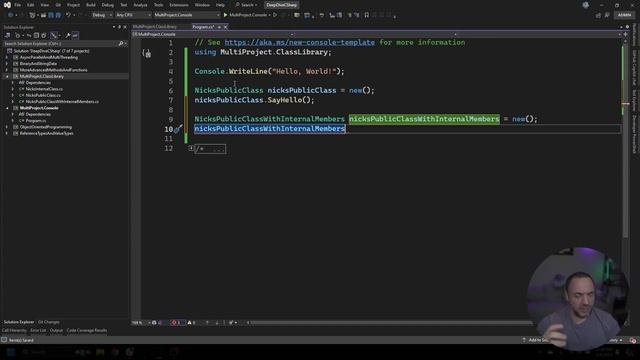The image size is (640, 360).
Task: Select the Program.cs document tab
Action: 203,27
